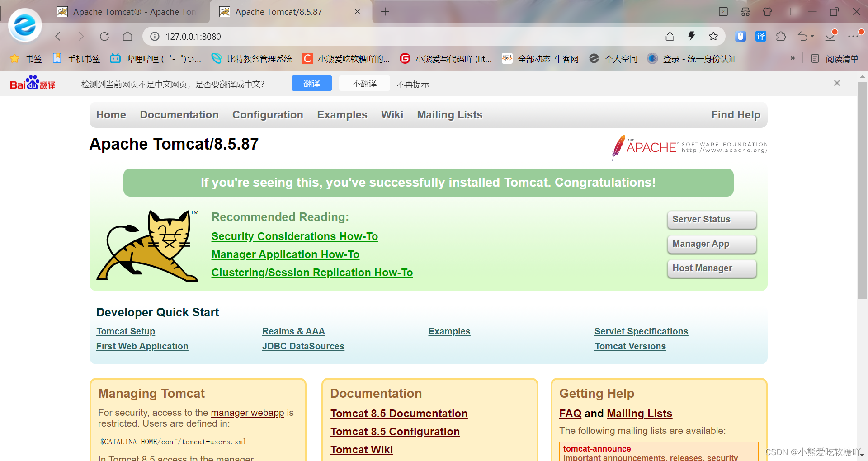Click the Tomcat cat mascot image
This screenshot has width=868, height=461.
147,246
